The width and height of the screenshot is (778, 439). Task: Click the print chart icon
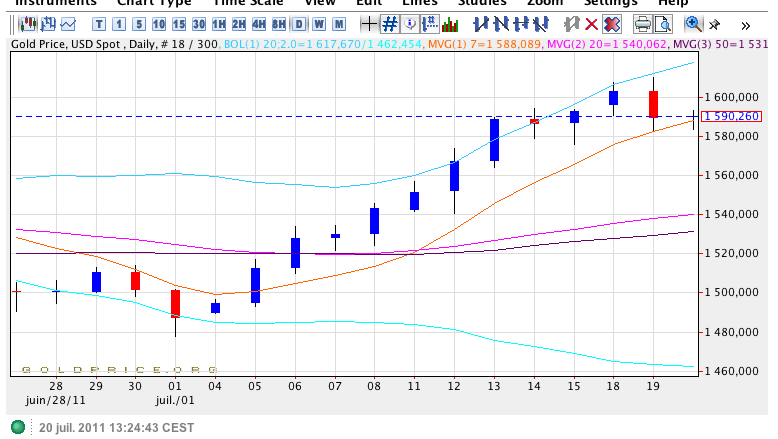pos(643,24)
